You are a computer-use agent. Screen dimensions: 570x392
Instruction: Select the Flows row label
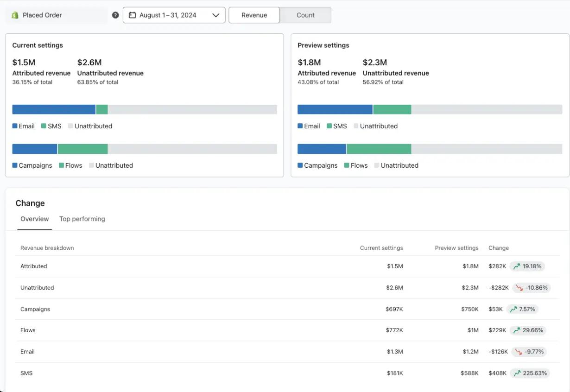point(28,330)
